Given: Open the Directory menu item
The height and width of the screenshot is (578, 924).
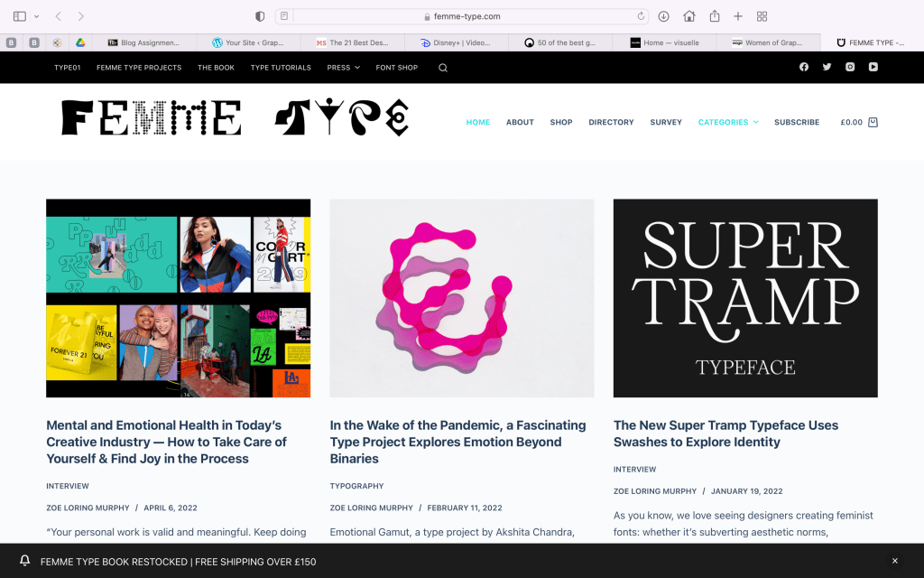Looking at the screenshot, I should click(x=611, y=122).
